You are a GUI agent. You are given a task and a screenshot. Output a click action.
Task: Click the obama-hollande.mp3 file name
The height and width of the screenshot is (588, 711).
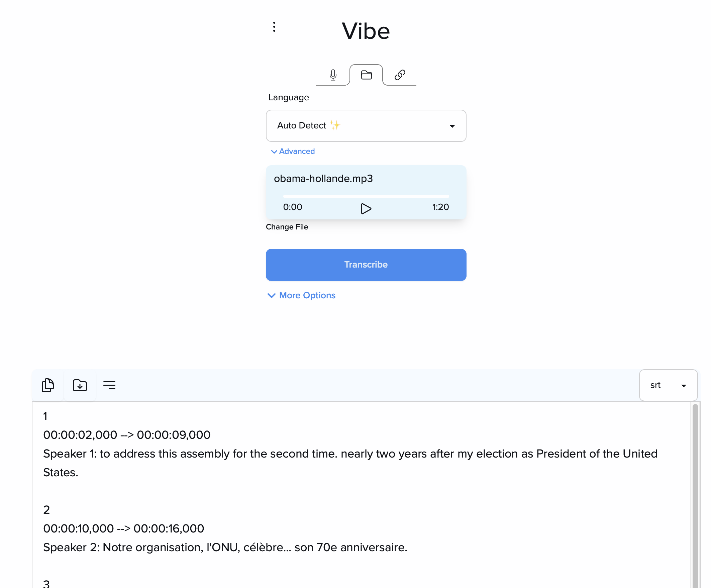[323, 178]
